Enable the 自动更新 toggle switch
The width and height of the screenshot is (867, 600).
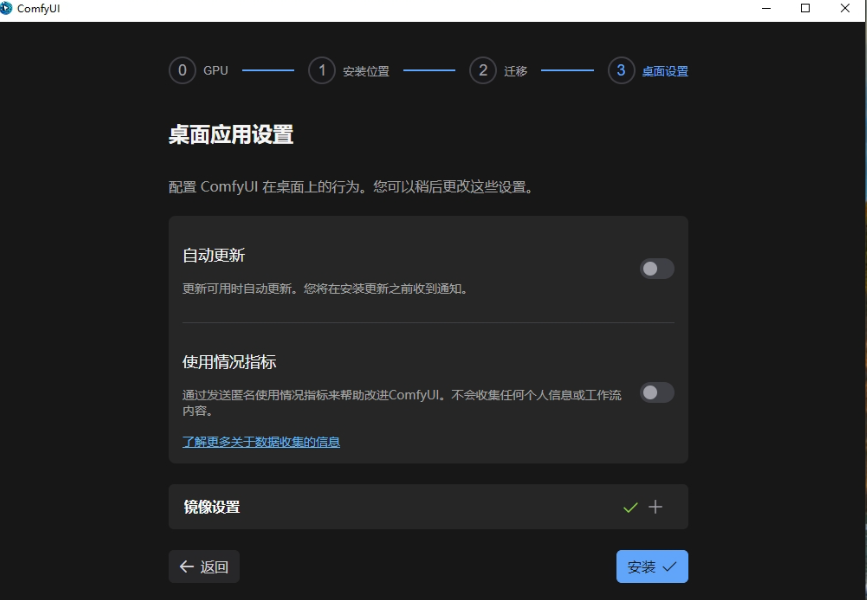tap(657, 269)
